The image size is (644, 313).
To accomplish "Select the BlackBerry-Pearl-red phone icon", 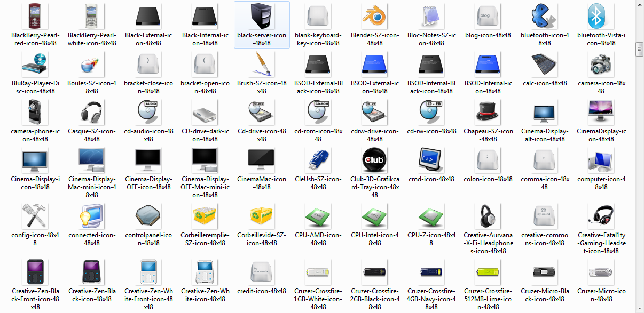I will click(35, 16).
